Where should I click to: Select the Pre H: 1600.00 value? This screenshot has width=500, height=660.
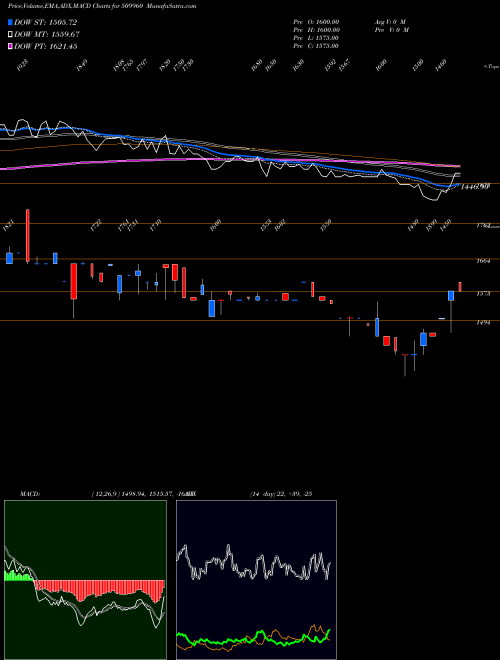click(316, 30)
